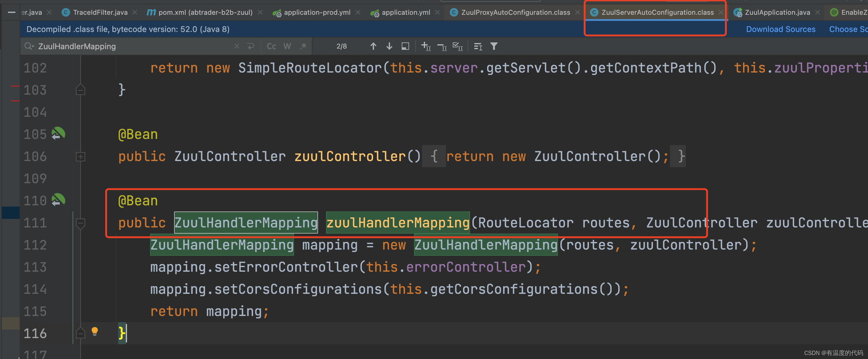Viewport: 868px width, 359px height.
Task: Close ZuulServerAutoConfiguration.class tab
Action: (721, 13)
